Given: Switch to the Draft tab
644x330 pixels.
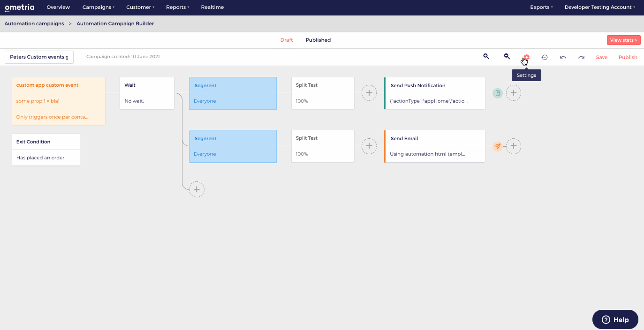Looking at the screenshot, I should [287, 40].
